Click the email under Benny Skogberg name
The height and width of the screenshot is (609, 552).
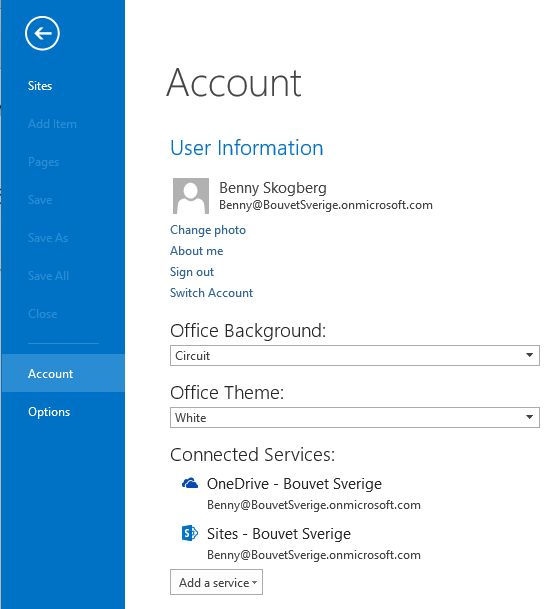[326, 205]
